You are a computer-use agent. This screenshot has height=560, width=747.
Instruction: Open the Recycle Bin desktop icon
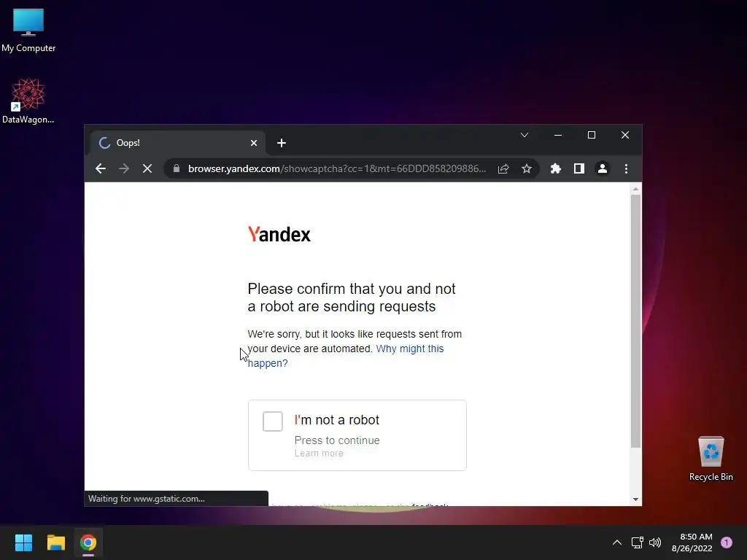tap(711, 458)
